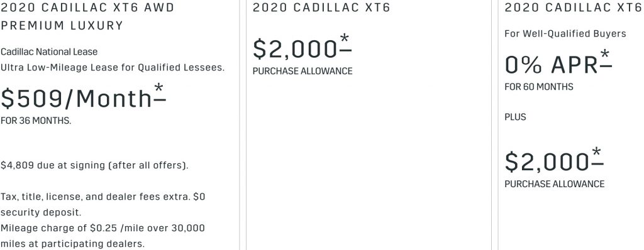Click the asterisk footnote beside $509/Month
644x250 pixels.
click(160, 93)
